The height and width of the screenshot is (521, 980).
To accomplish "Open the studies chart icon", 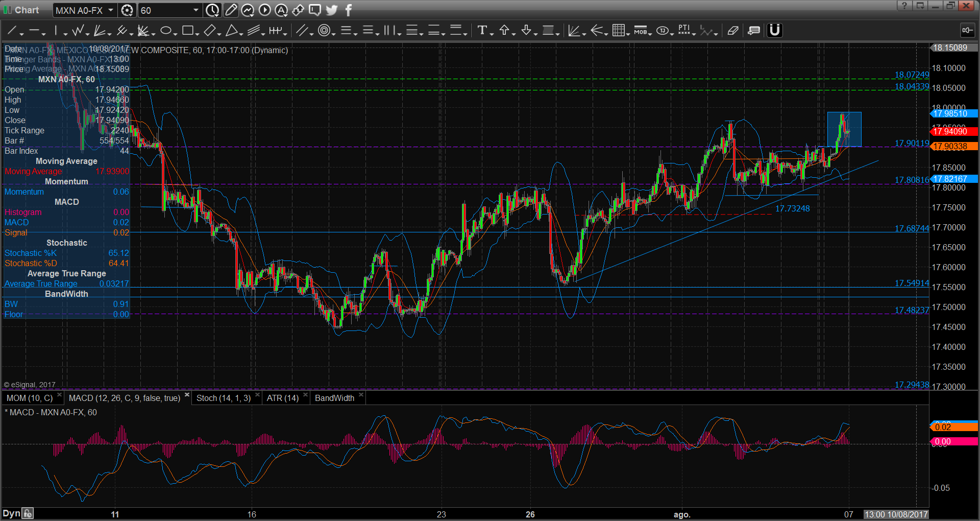I will point(248,10).
